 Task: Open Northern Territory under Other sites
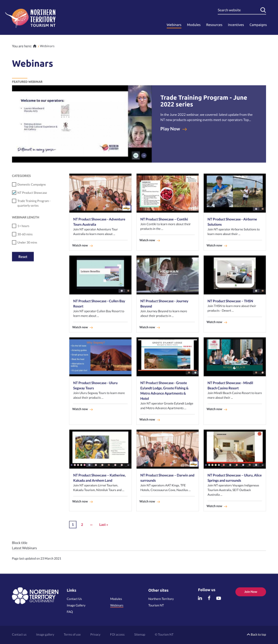(161, 599)
